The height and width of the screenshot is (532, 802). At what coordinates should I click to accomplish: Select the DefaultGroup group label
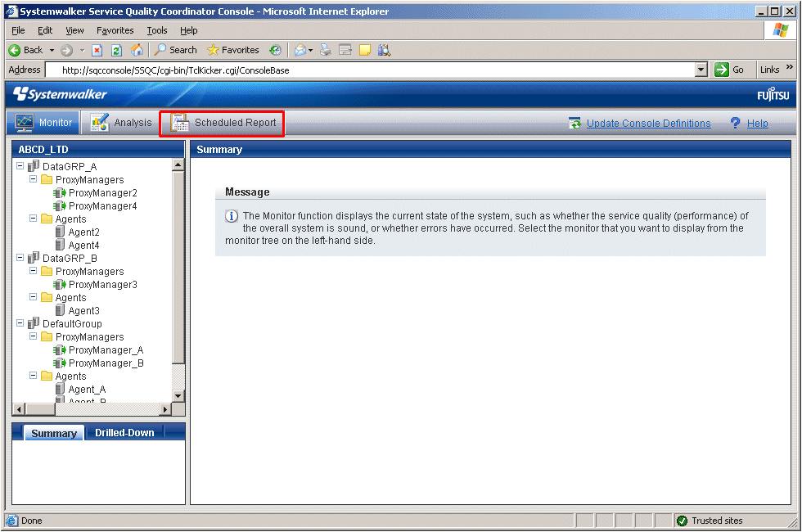[x=72, y=324]
